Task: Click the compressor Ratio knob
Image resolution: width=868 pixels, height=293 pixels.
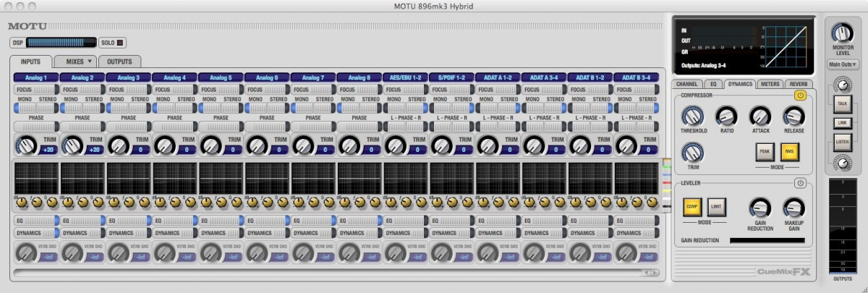Action: coord(726,116)
